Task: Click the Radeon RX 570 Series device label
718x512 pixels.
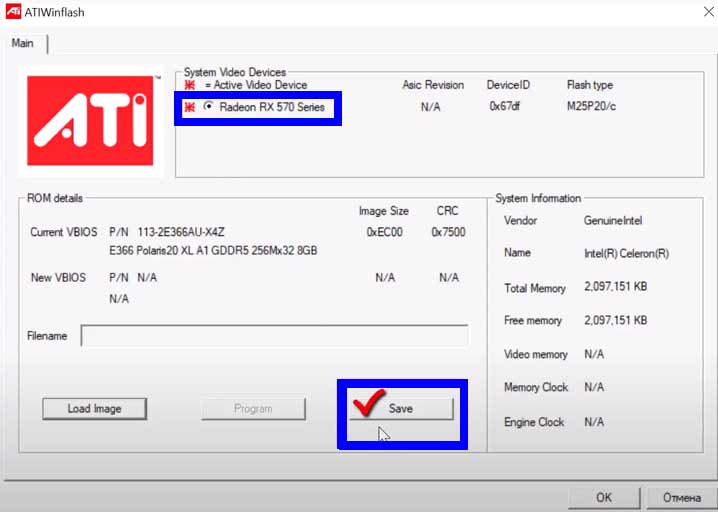Action: coord(272,107)
